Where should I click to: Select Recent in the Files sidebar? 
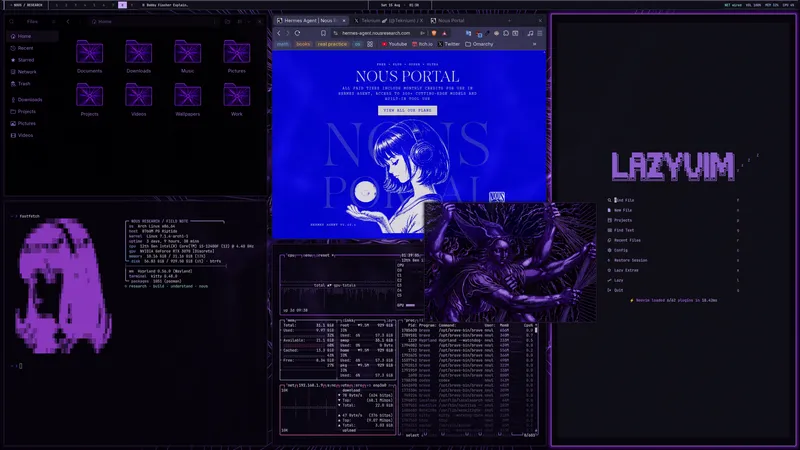tap(33, 48)
